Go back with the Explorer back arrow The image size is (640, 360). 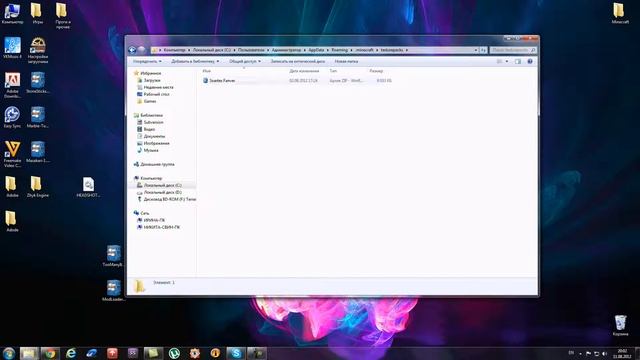click(x=132, y=50)
